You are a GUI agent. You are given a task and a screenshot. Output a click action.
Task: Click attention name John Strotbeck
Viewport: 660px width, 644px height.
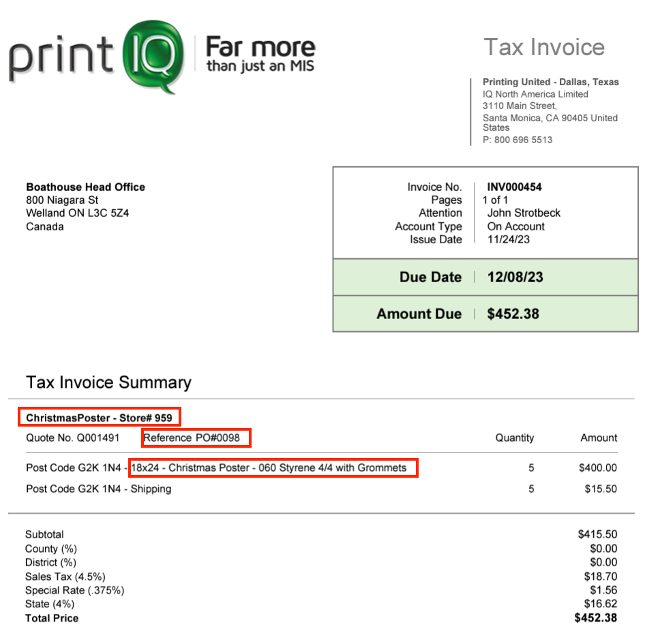524,213
